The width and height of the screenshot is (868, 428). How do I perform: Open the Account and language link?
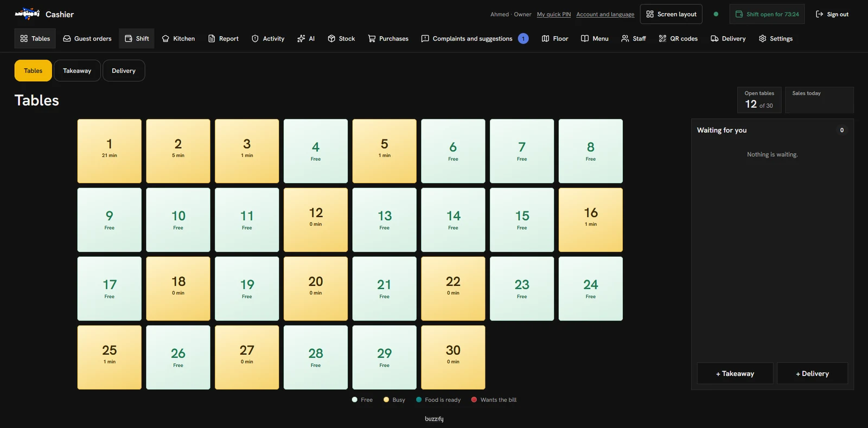605,15
